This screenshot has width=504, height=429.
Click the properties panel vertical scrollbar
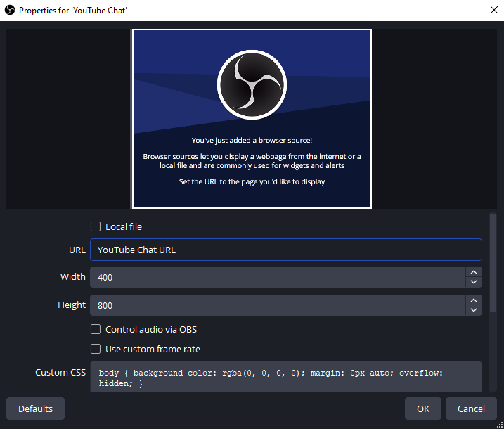(x=493, y=263)
